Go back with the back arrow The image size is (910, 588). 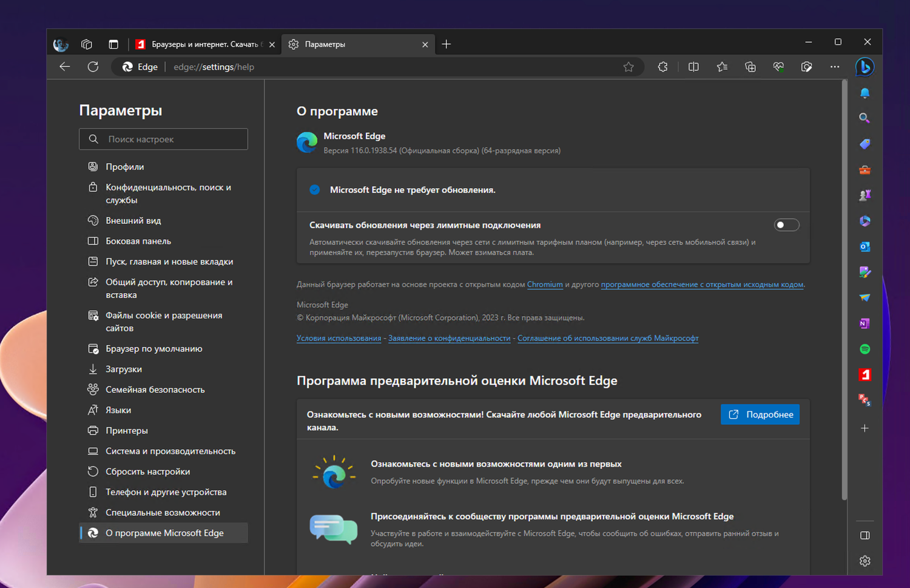pos(65,67)
